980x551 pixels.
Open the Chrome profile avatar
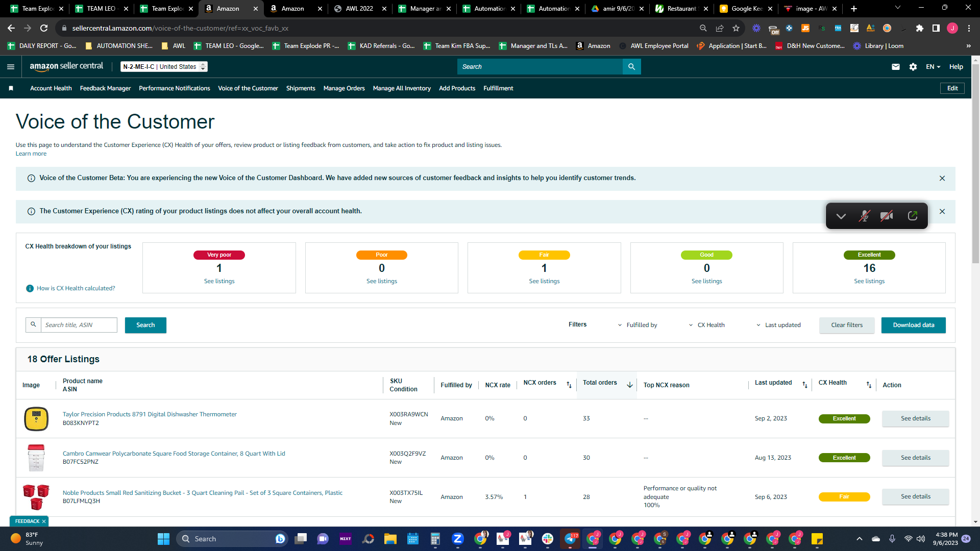(x=952, y=28)
